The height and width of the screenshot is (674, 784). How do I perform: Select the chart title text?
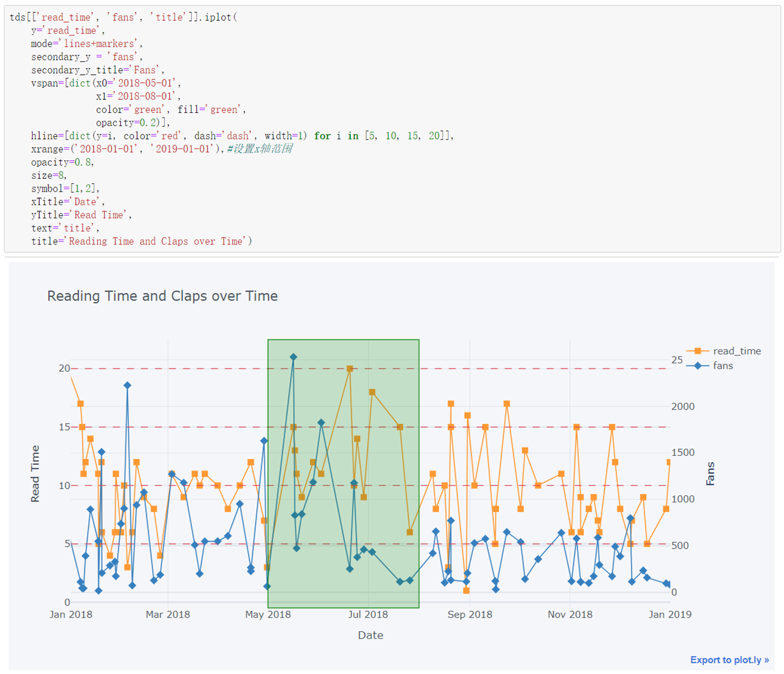pyautogui.click(x=162, y=296)
